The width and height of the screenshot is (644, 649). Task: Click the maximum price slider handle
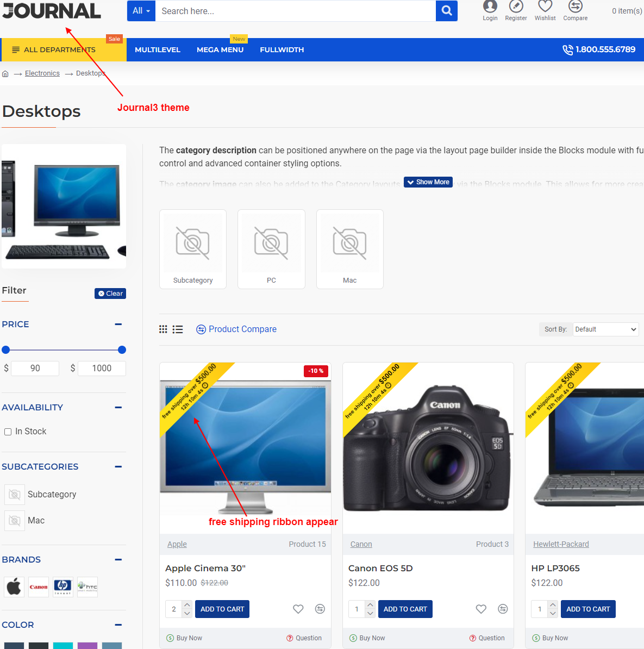coord(122,350)
